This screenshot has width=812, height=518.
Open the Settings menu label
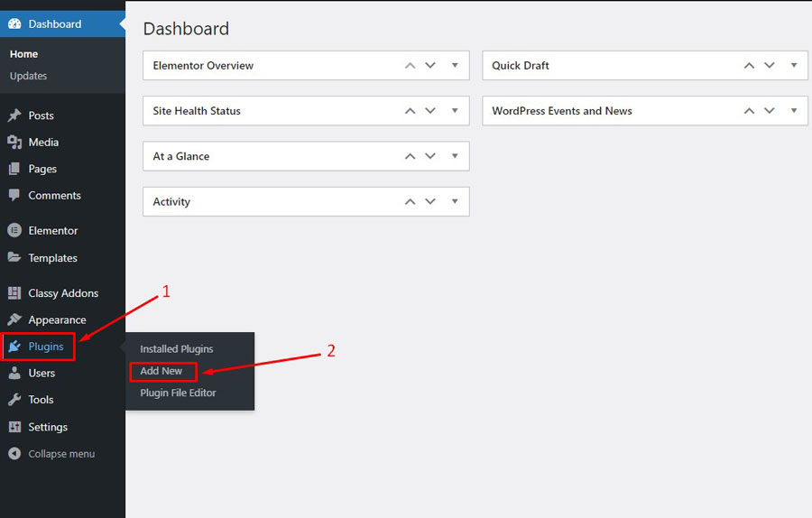[x=48, y=427]
